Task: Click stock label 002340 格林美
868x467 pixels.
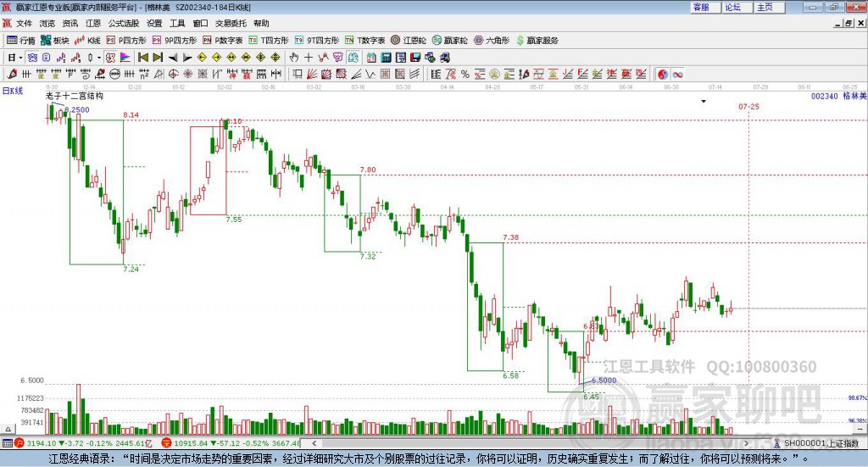Action: (x=838, y=97)
